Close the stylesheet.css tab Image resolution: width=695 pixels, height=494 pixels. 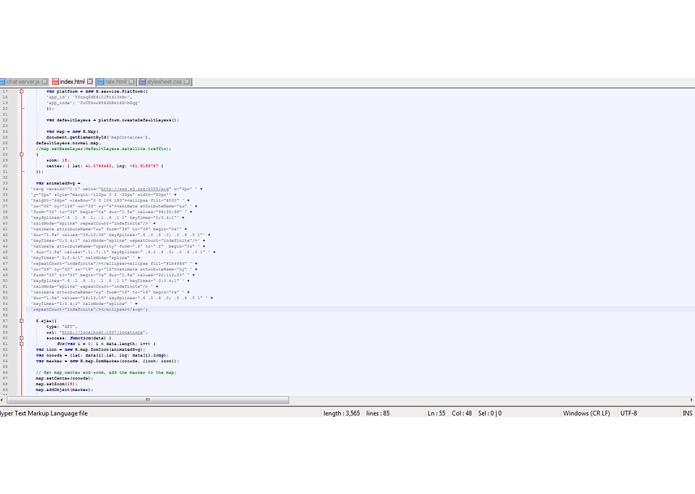tap(187, 82)
